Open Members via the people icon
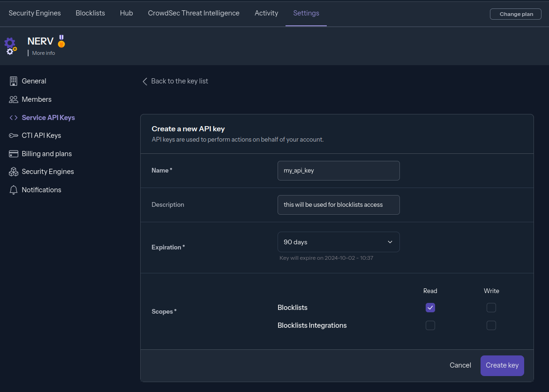 click(13, 99)
